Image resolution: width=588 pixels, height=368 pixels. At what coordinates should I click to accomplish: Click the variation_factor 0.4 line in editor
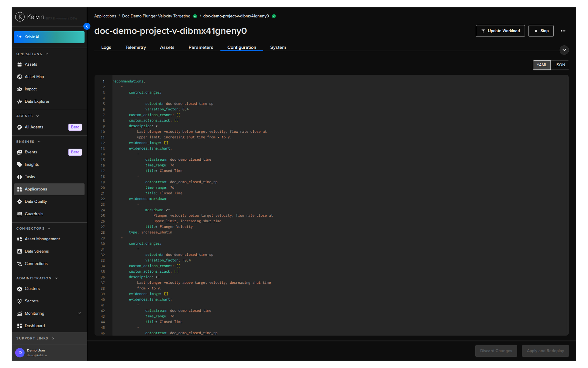tap(167, 109)
